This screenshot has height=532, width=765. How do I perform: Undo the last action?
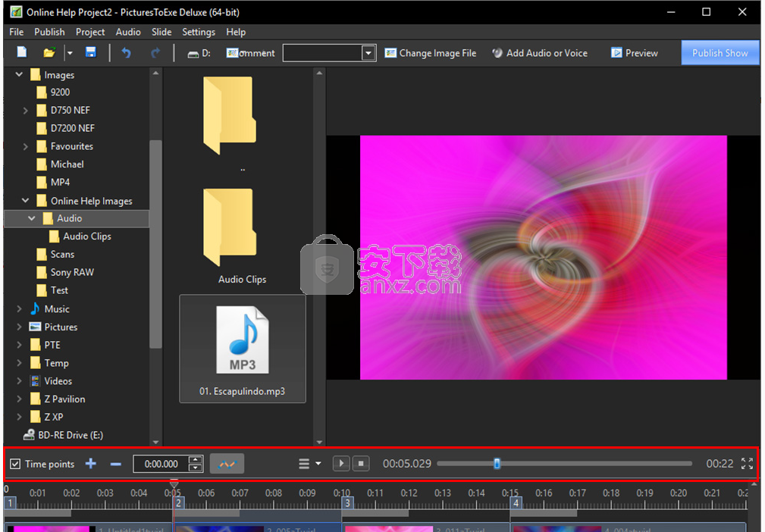pos(127,52)
